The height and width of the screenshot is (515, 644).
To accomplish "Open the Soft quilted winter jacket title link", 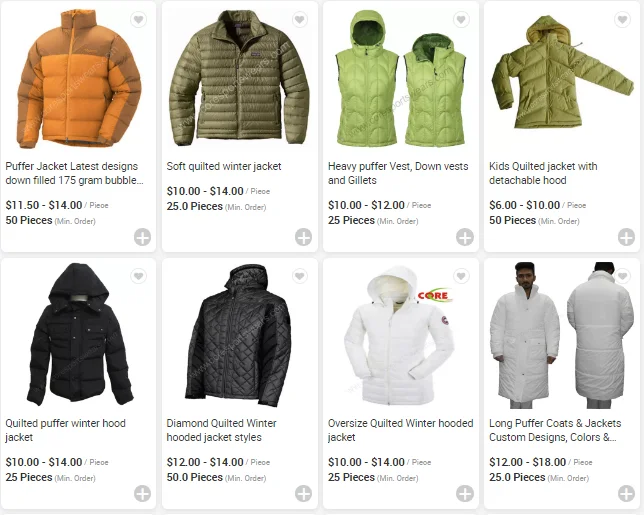I will [x=224, y=166].
